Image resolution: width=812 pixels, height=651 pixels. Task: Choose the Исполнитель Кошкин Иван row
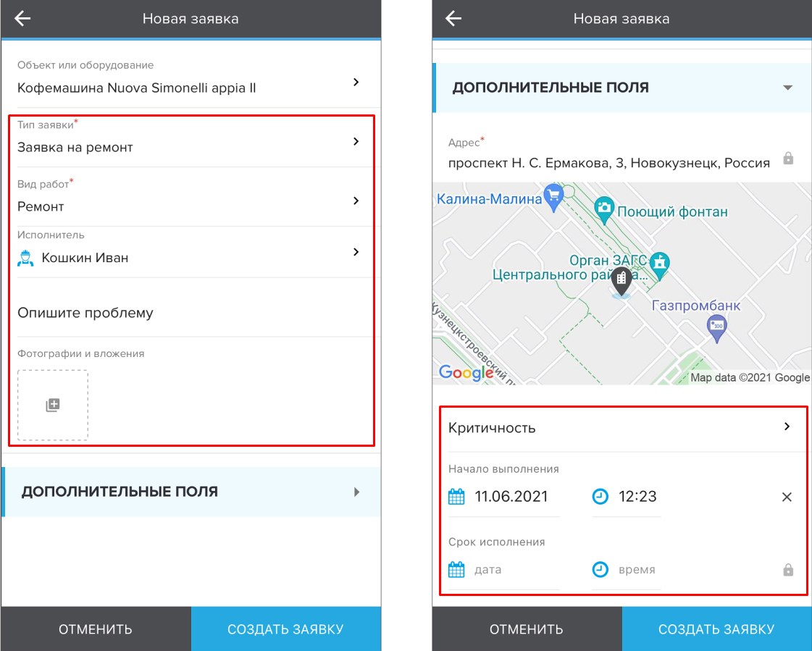pyautogui.click(x=192, y=252)
